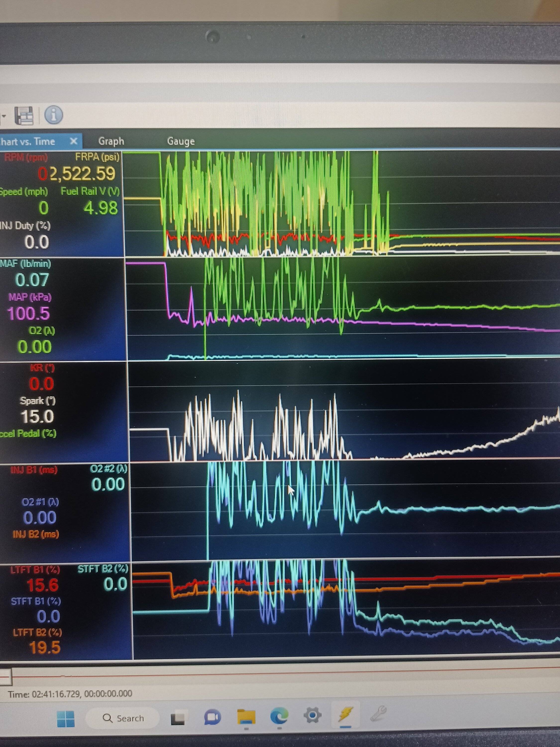This screenshot has height=747, width=560.
Task: Select the LTFT B1 value 15.6
Action: (x=43, y=585)
